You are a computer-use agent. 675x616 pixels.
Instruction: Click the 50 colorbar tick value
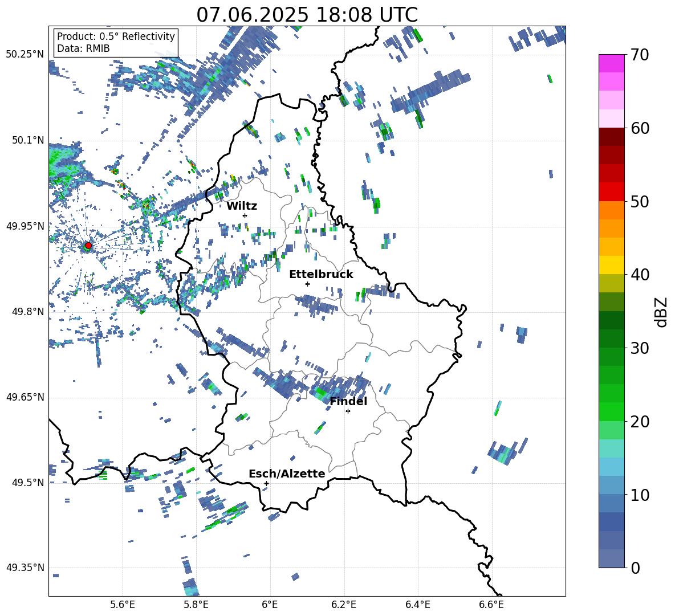click(640, 201)
